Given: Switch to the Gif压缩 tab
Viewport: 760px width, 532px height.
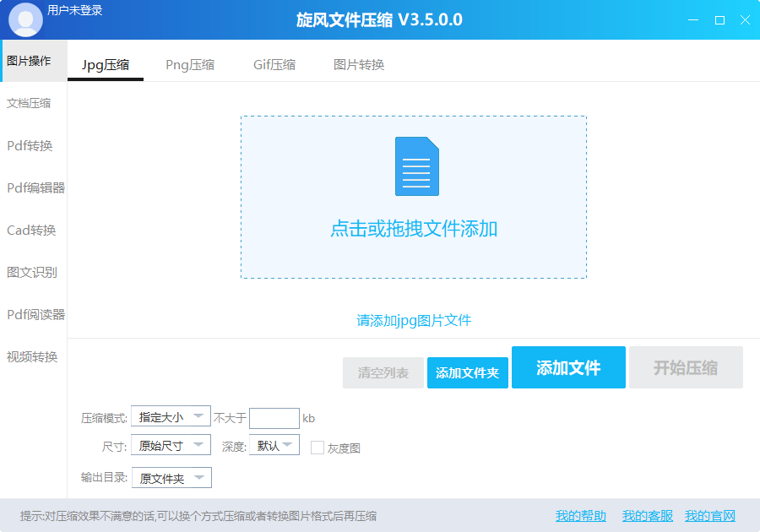Looking at the screenshot, I should (x=274, y=63).
